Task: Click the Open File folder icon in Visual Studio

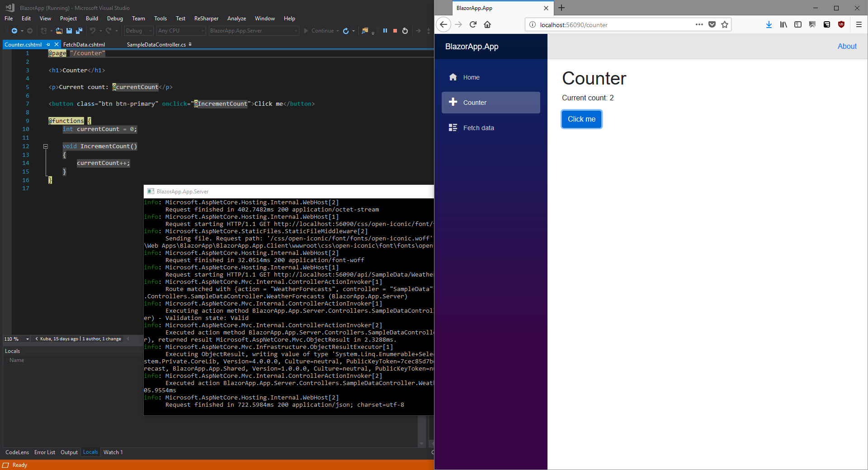Action: pyautogui.click(x=59, y=31)
